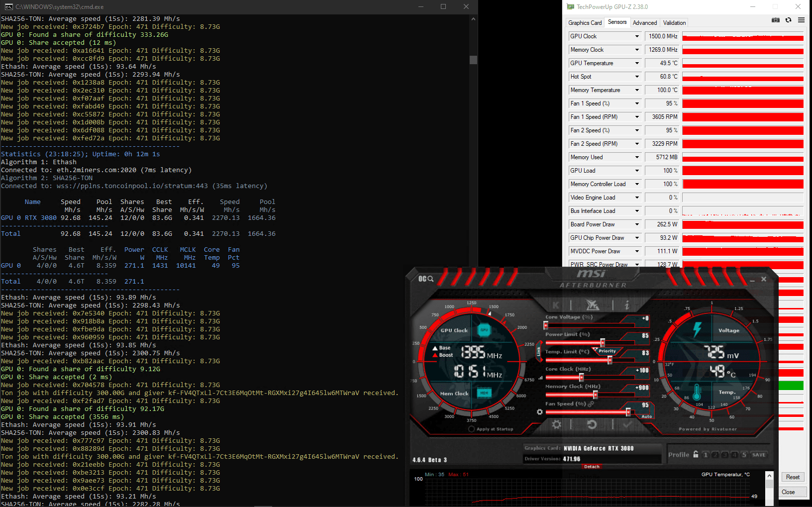Click the teal GPU chip icon in the gauge
This screenshot has height=507, width=812.
tap(484, 330)
